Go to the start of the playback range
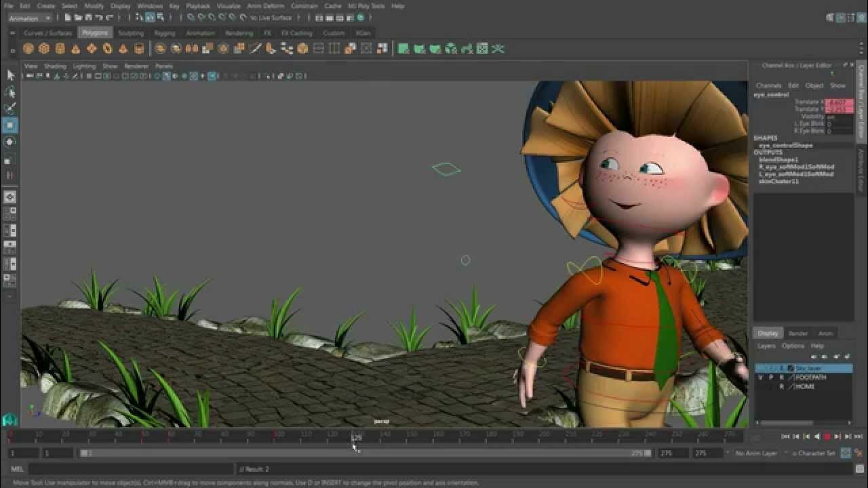This screenshot has height=488, width=868. tap(785, 437)
